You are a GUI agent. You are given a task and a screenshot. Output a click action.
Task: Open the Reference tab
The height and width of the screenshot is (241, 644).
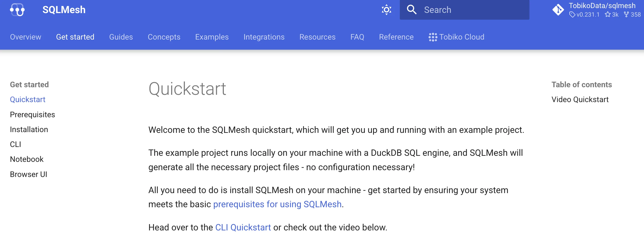point(396,37)
